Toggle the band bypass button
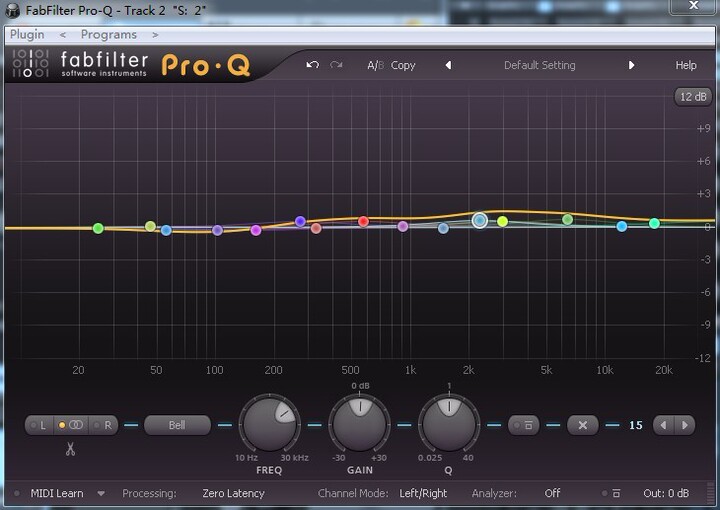The width and height of the screenshot is (720, 510). [x=523, y=425]
